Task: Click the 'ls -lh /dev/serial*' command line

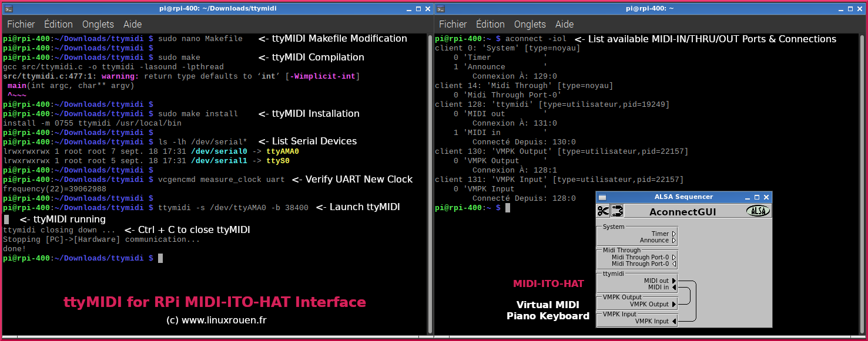Action: click(x=203, y=142)
